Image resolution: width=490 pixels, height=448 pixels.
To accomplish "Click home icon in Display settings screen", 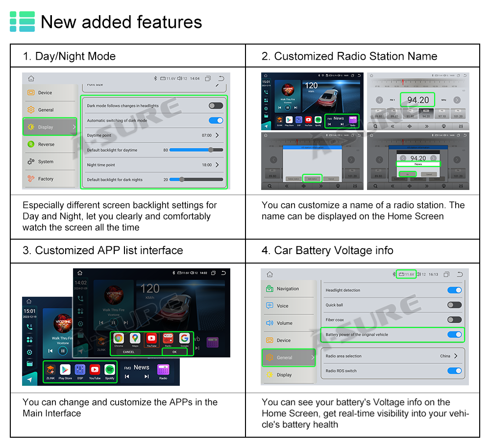I will [x=31, y=78].
